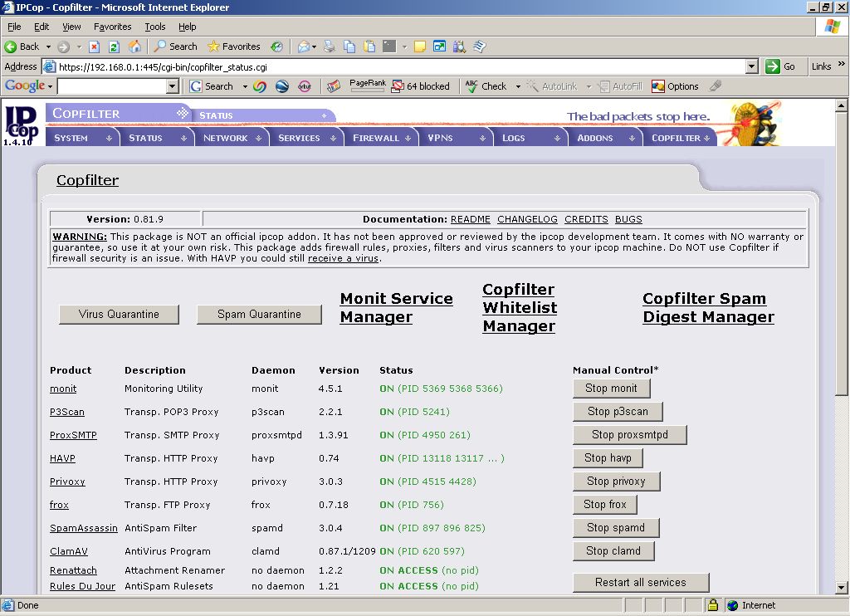
Task: Expand the Google Search button dropdown arrow
Action: point(245,86)
